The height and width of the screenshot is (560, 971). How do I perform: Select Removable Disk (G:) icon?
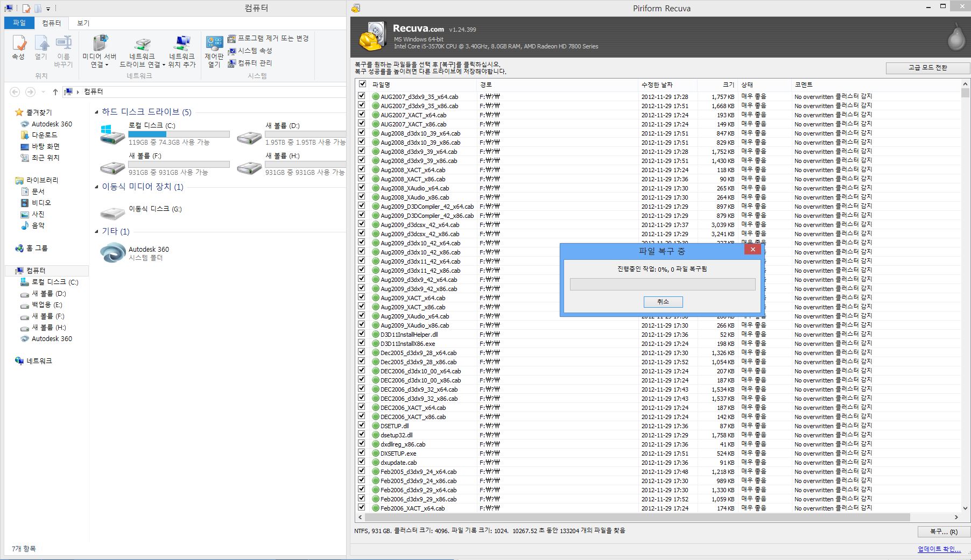click(112, 212)
